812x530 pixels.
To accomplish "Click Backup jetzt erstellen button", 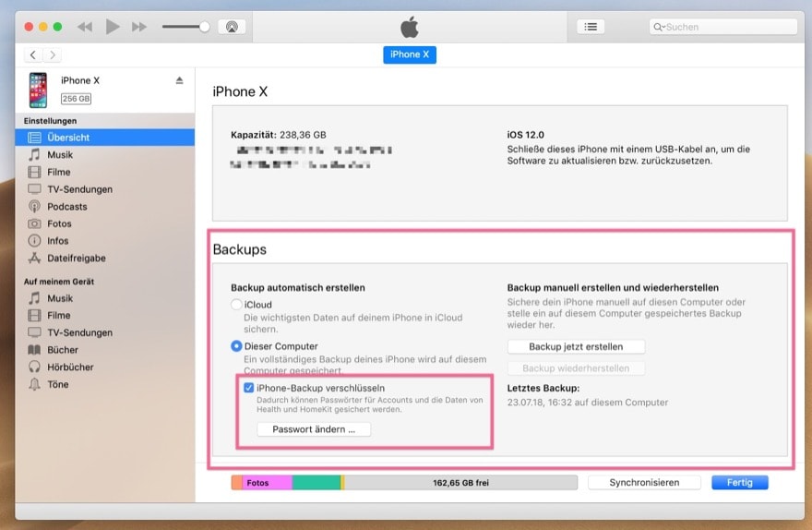I will [576, 346].
